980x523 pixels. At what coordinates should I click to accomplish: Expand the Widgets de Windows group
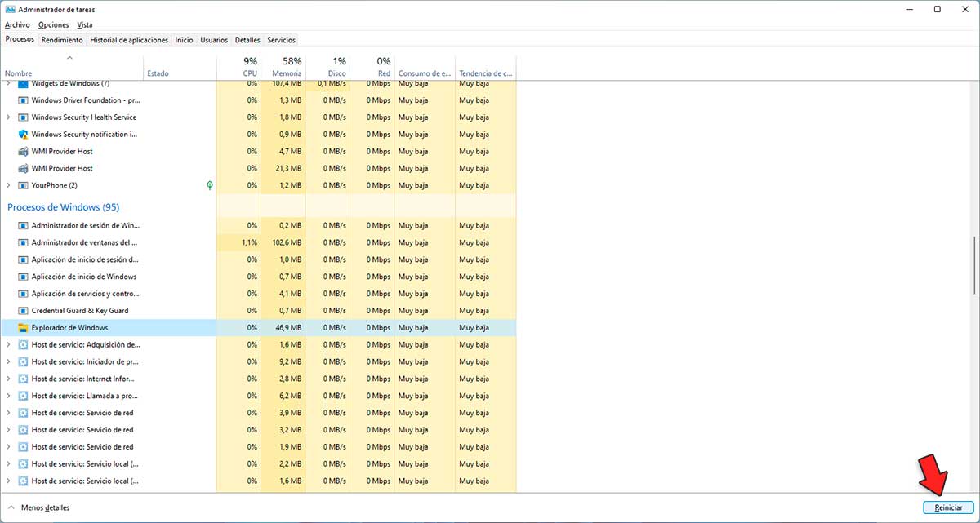tap(8, 83)
